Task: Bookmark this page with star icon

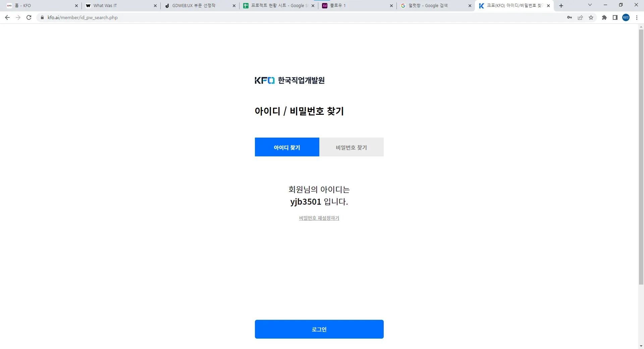Action: (x=591, y=17)
